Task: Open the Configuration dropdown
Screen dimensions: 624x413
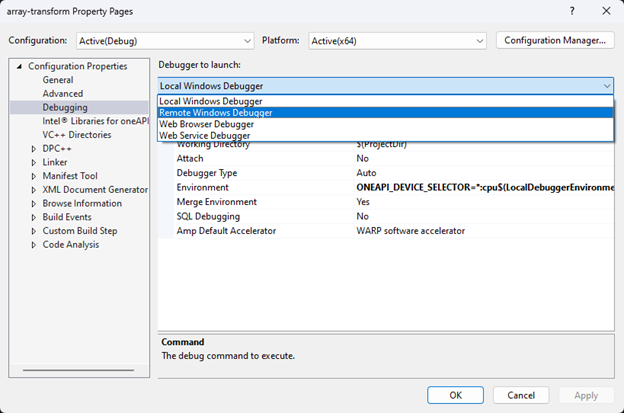Action: tap(165, 40)
